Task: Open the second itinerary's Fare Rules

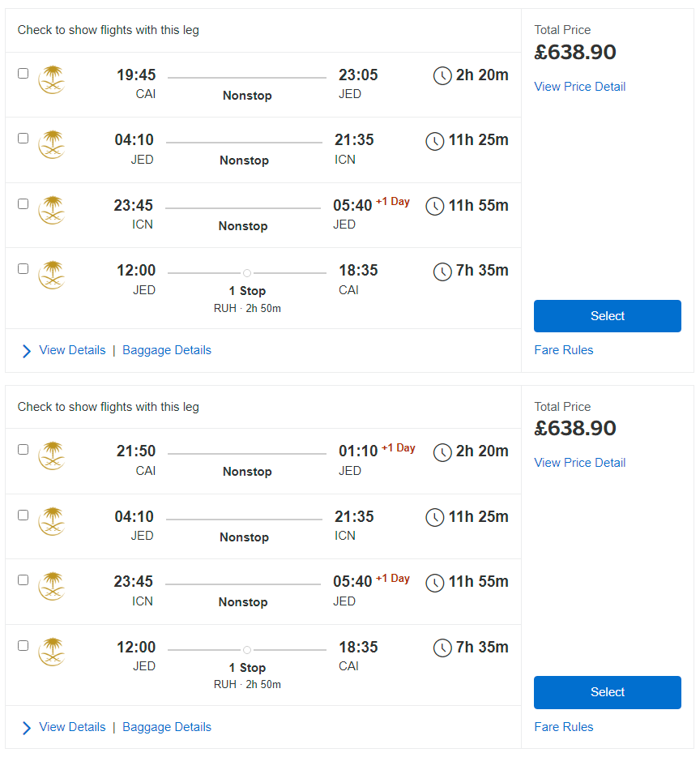Action: coord(563,727)
